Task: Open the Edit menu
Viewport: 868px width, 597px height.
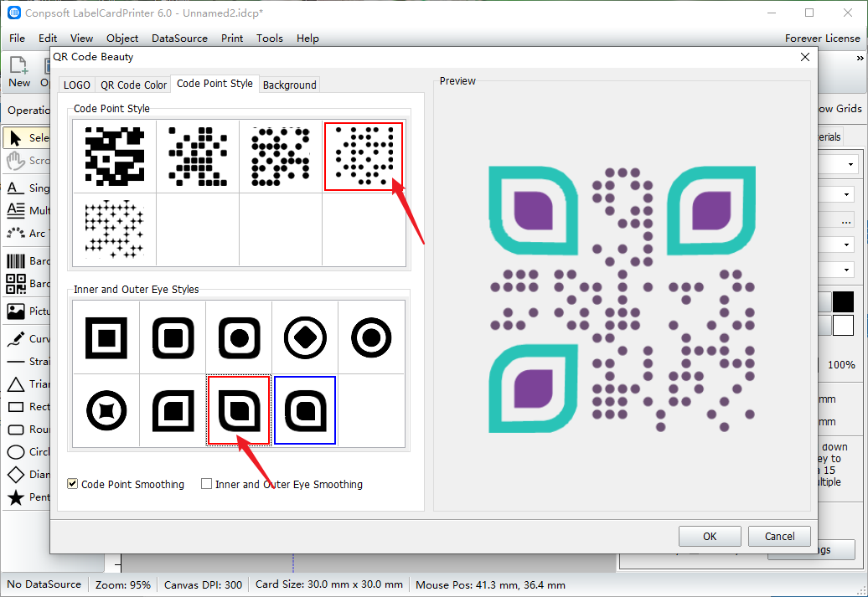Action: [48, 39]
